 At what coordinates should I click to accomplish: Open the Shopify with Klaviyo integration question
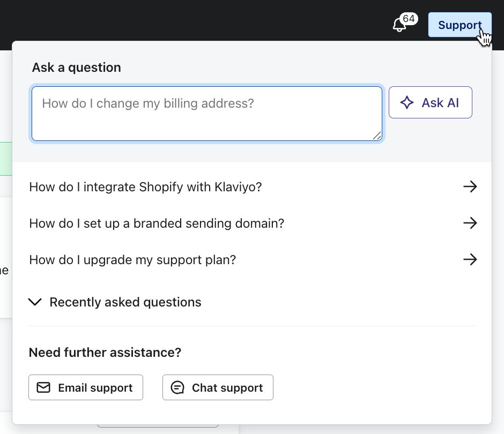click(145, 186)
